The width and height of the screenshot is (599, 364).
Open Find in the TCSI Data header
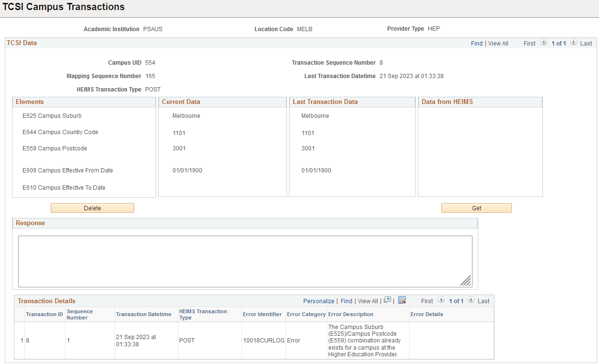(x=477, y=43)
